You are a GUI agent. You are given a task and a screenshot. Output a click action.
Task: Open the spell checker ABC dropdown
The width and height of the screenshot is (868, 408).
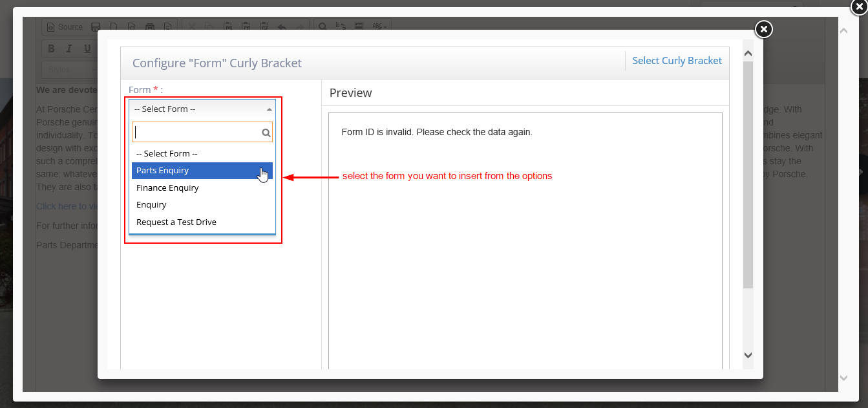click(x=378, y=27)
